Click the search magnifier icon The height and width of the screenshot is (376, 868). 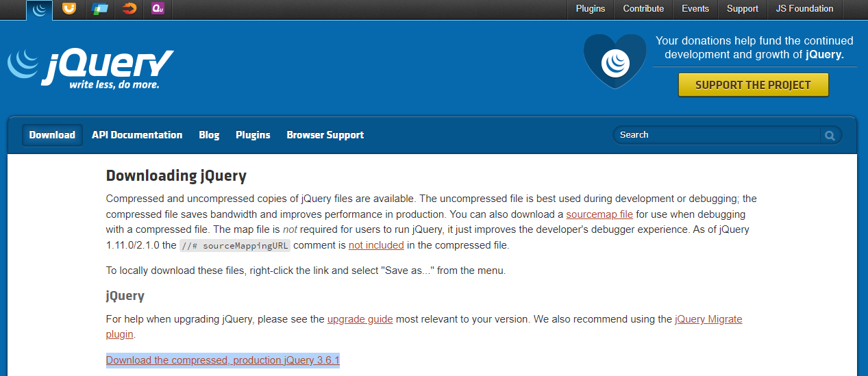[x=830, y=136]
